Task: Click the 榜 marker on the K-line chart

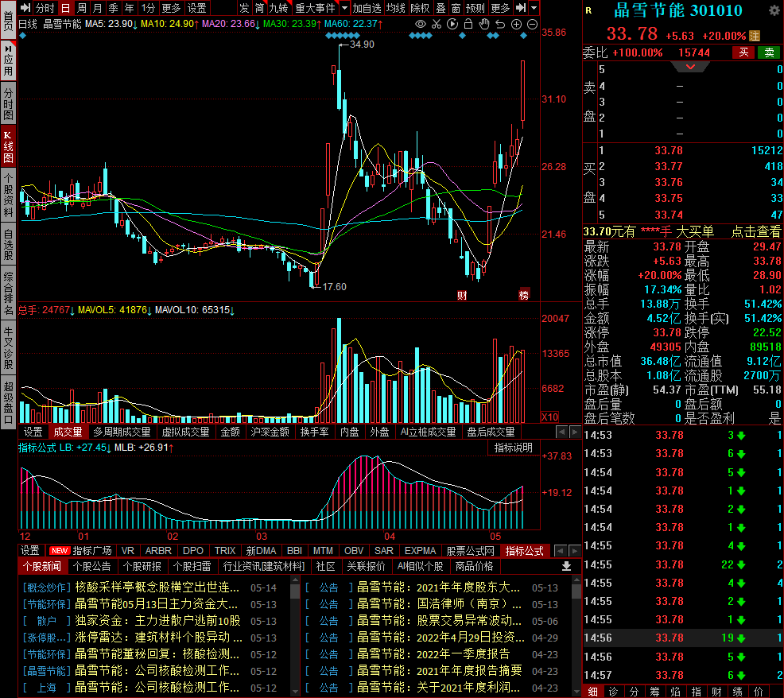Action: tap(523, 295)
